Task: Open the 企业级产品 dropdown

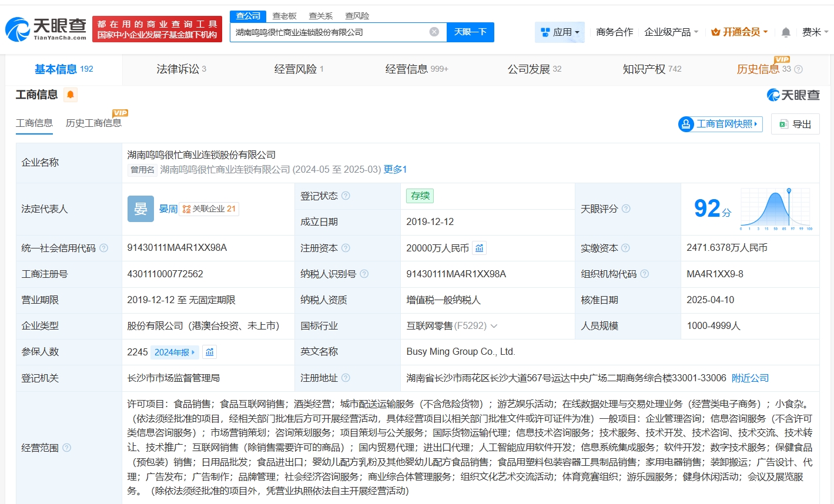Action: coord(671,32)
